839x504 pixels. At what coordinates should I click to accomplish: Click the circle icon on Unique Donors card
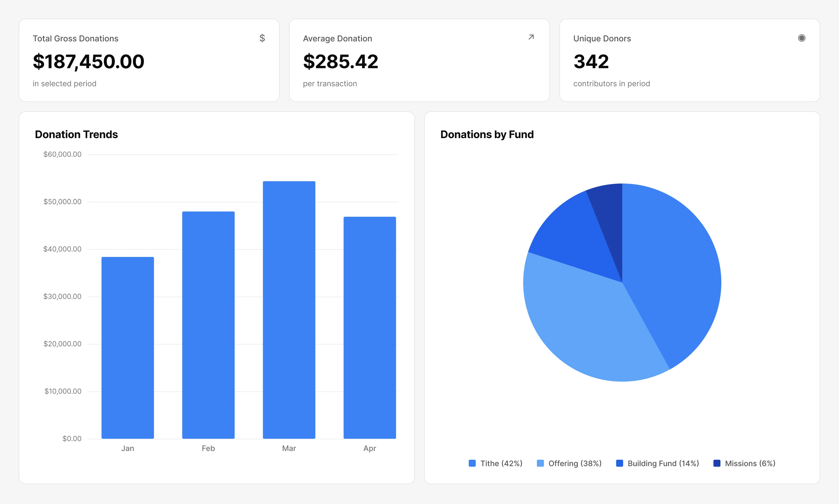point(802,38)
